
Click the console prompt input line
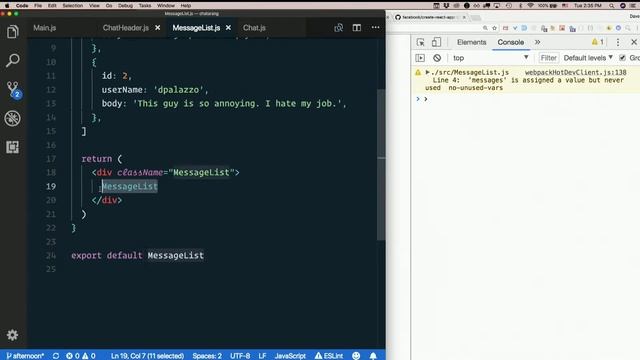(x=531, y=99)
